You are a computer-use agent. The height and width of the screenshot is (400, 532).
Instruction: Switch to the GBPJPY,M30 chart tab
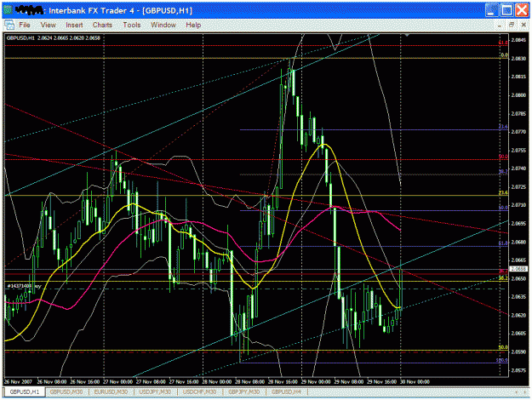tap(244, 391)
